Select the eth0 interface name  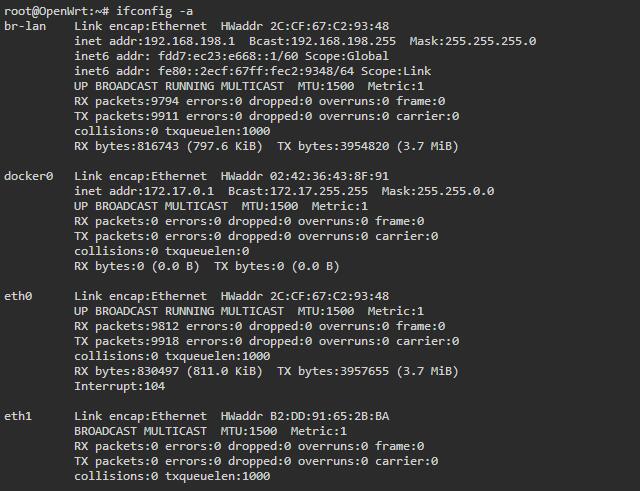[x=18, y=296]
